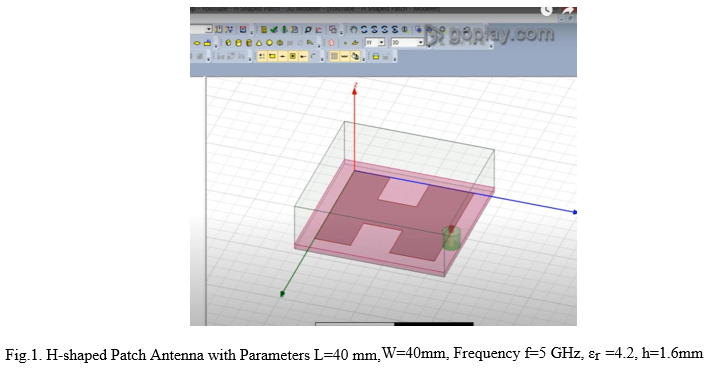Viewport: 713px width, 370px height.
Task: Expand the leftmost toolbar combo box arrow
Action: [209, 30]
